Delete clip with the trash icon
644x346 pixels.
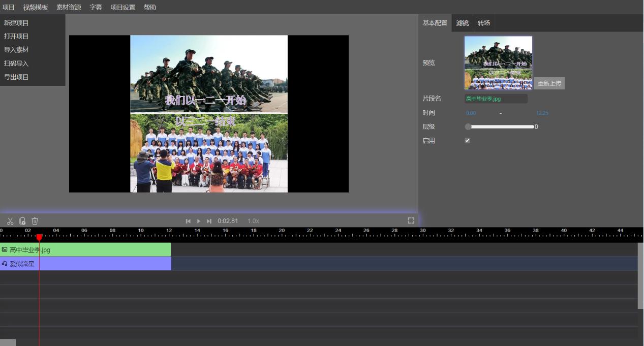[x=35, y=221]
